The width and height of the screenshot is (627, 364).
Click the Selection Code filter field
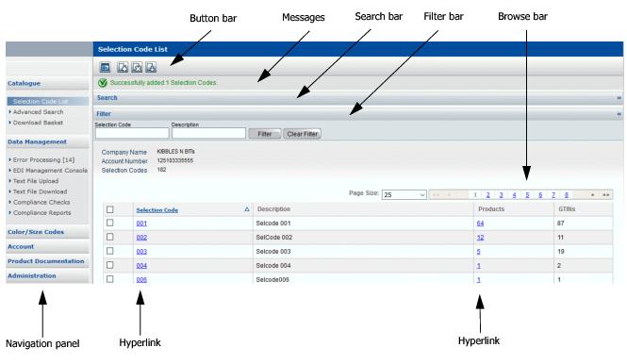point(132,133)
